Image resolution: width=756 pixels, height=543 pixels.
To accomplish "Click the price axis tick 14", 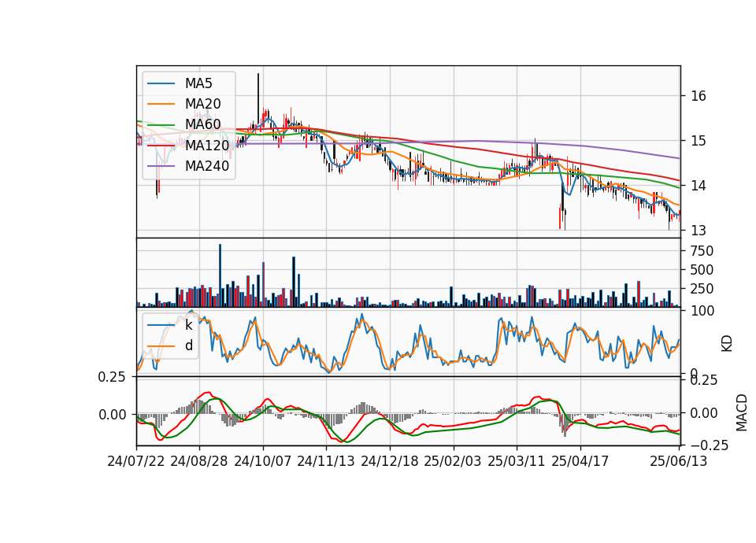I will [x=699, y=186].
